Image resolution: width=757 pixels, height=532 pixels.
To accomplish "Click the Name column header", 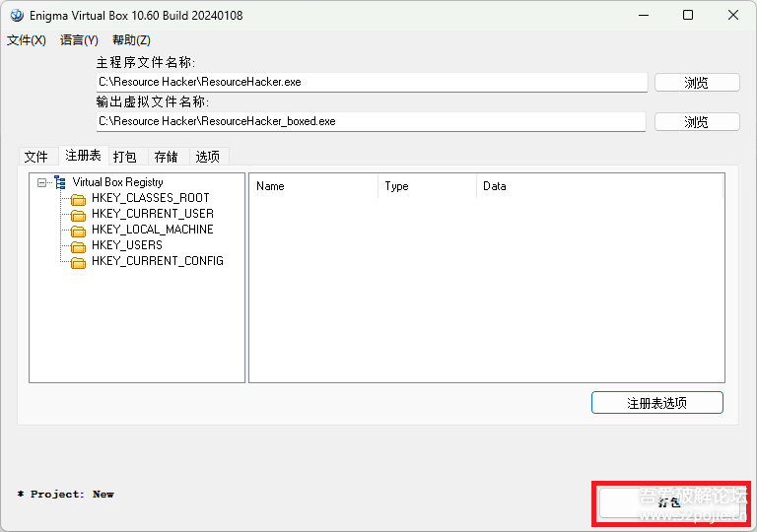I will pos(313,186).
